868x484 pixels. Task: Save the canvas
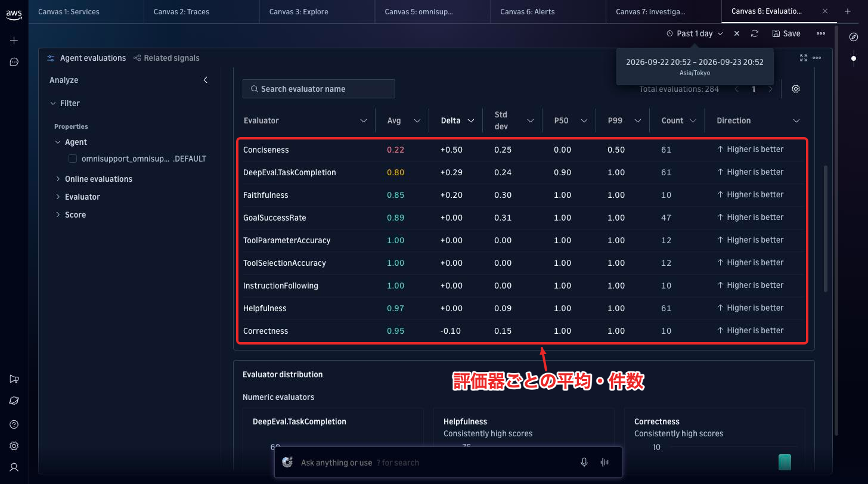click(x=786, y=34)
